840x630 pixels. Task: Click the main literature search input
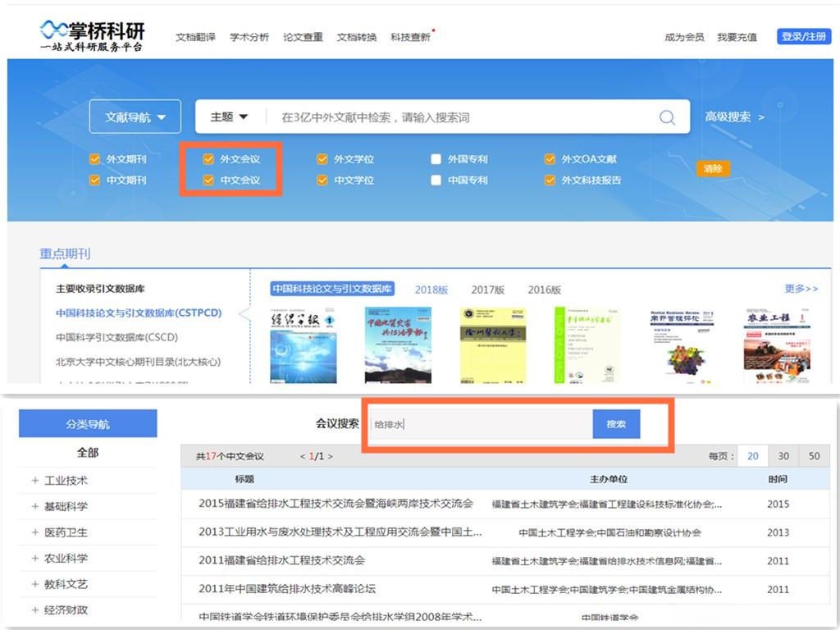click(461, 117)
